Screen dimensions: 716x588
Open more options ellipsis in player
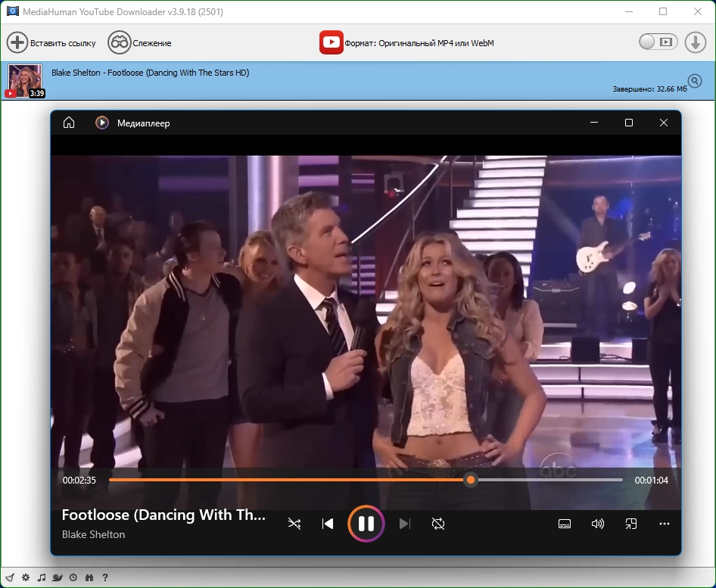[665, 524]
